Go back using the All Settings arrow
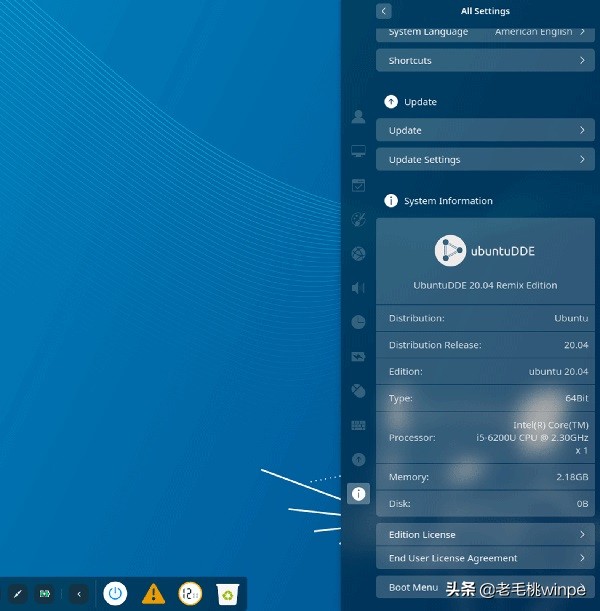The height and width of the screenshot is (611, 600). coord(383,11)
